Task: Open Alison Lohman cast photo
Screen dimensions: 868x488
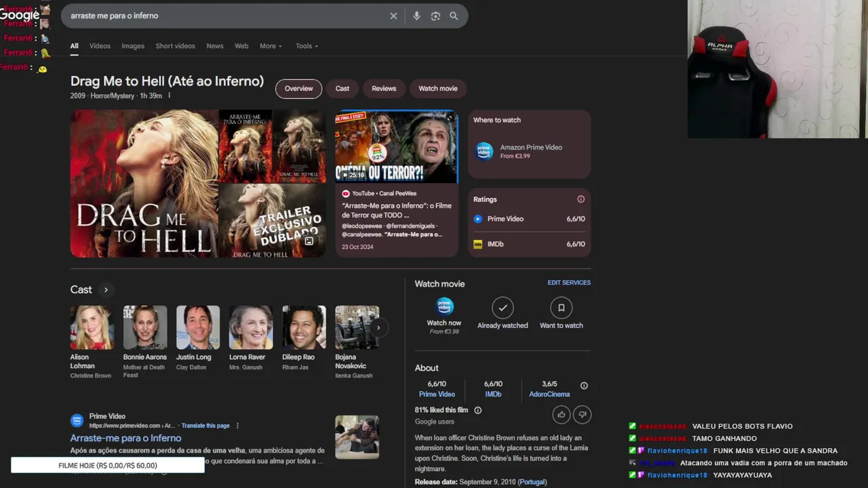Action: coord(92,327)
